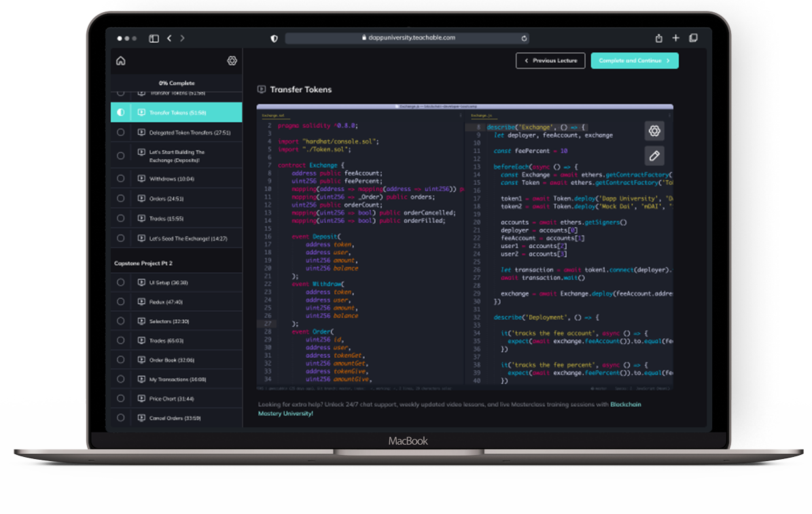Viewport: 812px width, 514px height.
Task: Open the Delegated Token Transfers lecture
Action: click(x=190, y=132)
